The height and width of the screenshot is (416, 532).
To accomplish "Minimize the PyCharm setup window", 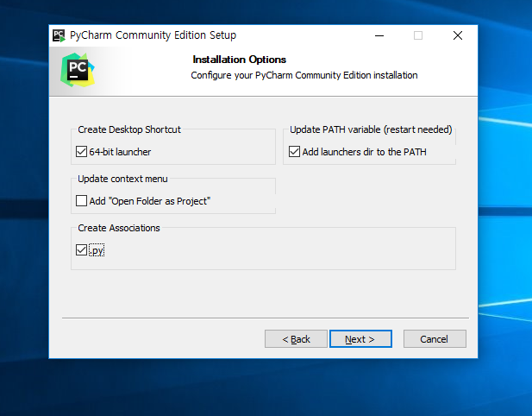I will (x=379, y=35).
